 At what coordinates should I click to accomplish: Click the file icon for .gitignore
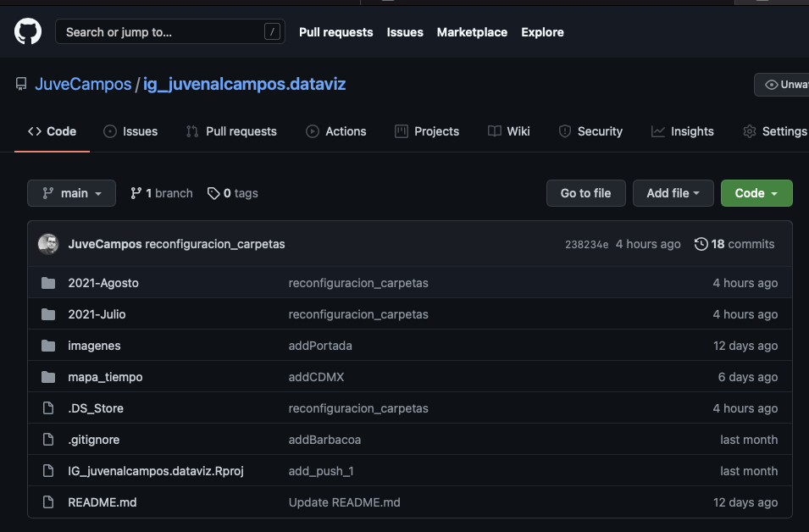pyautogui.click(x=48, y=440)
